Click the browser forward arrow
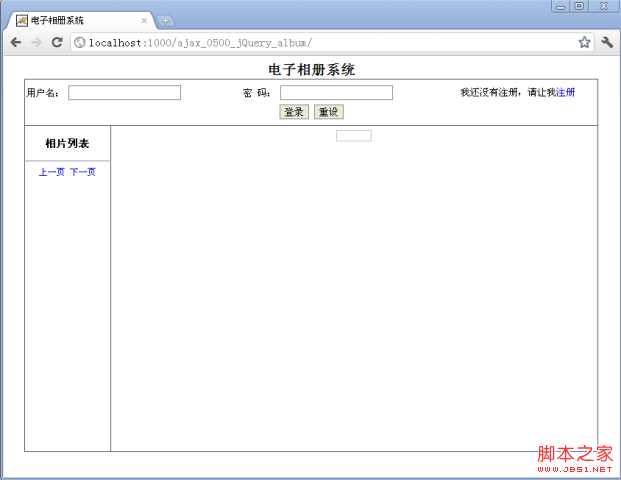Image resolution: width=621 pixels, height=480 pixels. (x=36, y=42)
